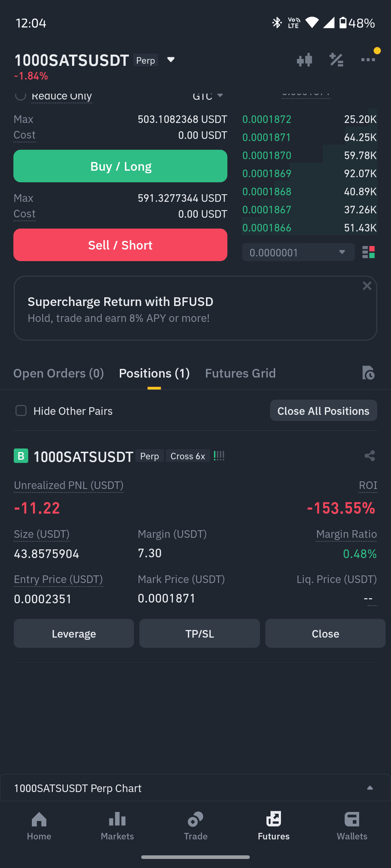This screenshot has width=391, height=868.
Task: Tap Close All Positions button
Action: tap(324, 410)
